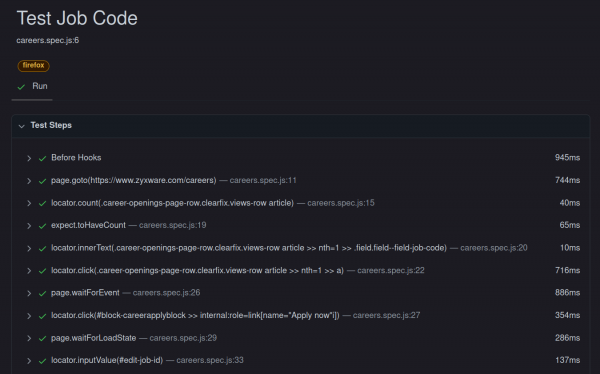Click passed checkmark of locator.inputValue step
Screen dimensions: 600x374
(x=42, y=361)
